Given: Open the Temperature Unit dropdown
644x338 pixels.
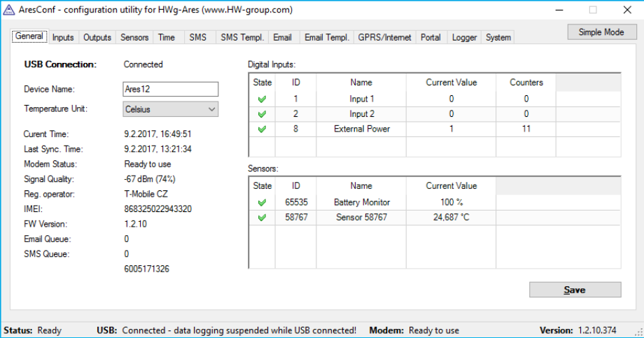Looking at the screenshot, I should pos(170,109).
